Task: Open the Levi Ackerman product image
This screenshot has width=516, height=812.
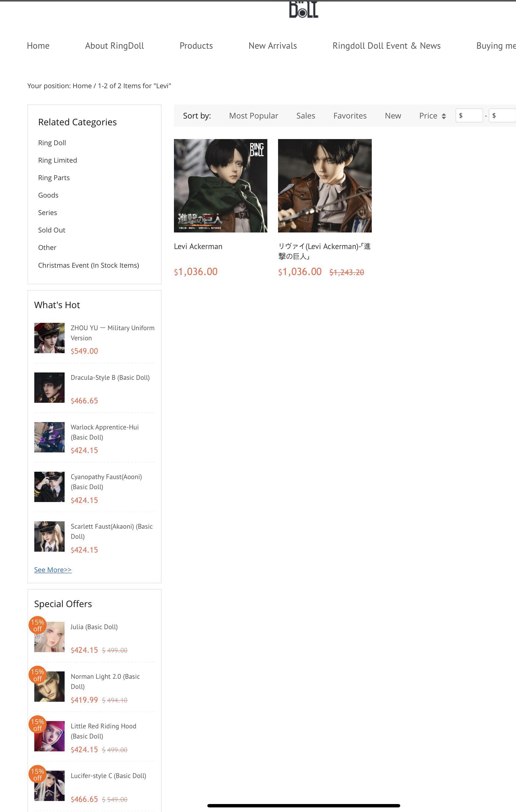Action: click(x=220, y=186)
